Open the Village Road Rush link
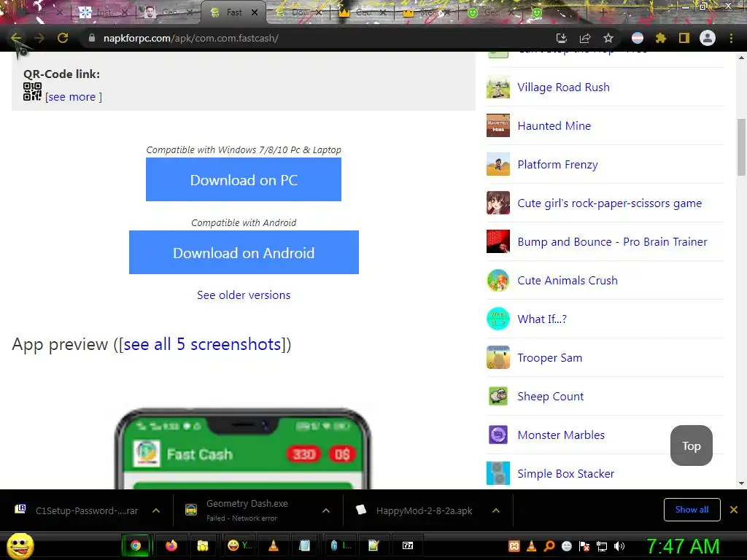 (564, 87)
